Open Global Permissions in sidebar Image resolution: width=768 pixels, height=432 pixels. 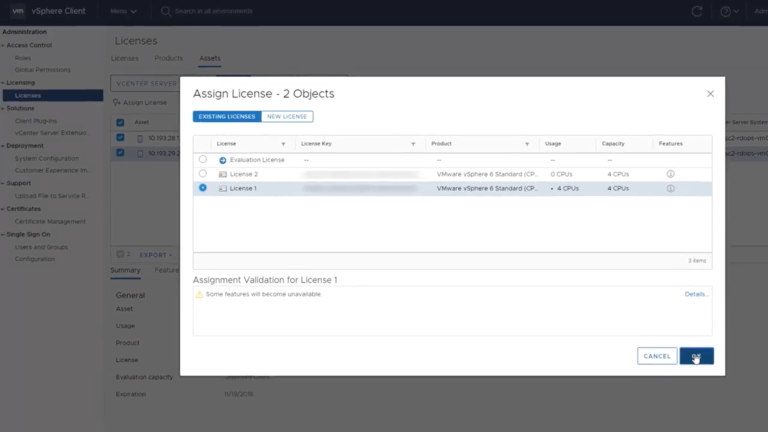coord(43,70)
